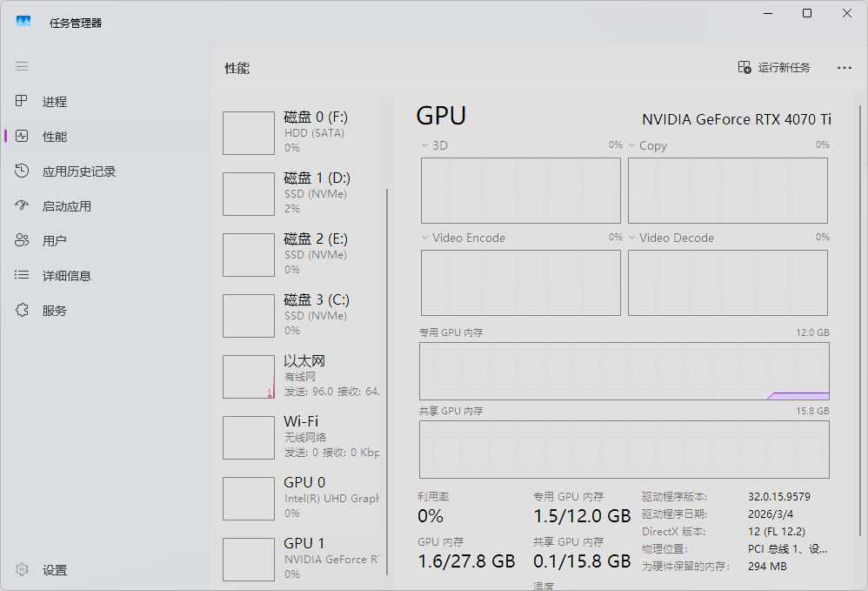Click the 进程 (Processes) icon
Image resolution: width=868 pixels, height=591 pixels.
coord(22,101)
